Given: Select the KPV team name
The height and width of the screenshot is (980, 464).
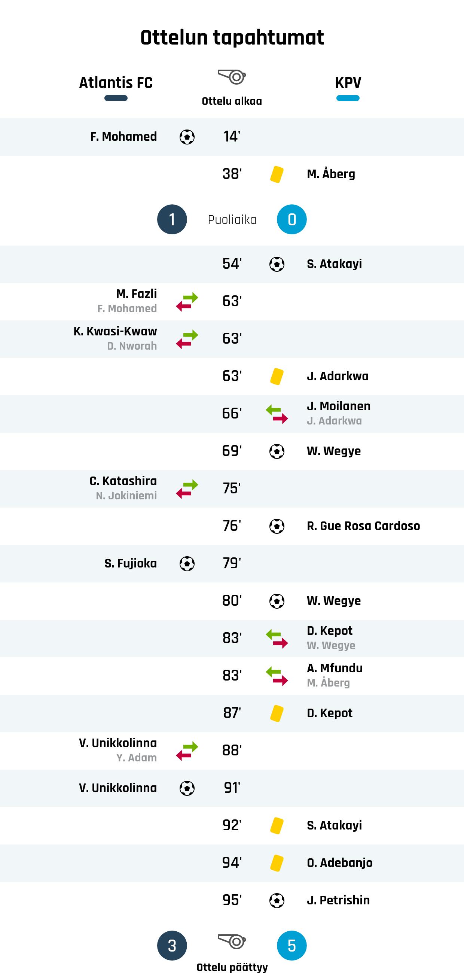Looking at the screenshot, I should click(x=348, y=83).
